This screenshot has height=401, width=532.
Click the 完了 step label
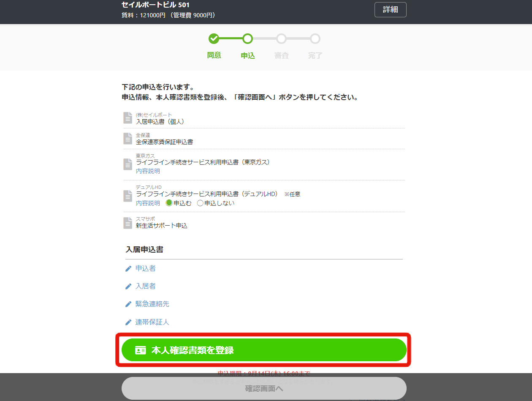pos(315,55)
